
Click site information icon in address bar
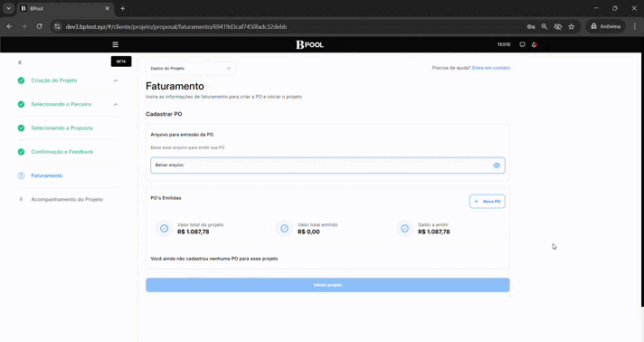coord(57,26)
